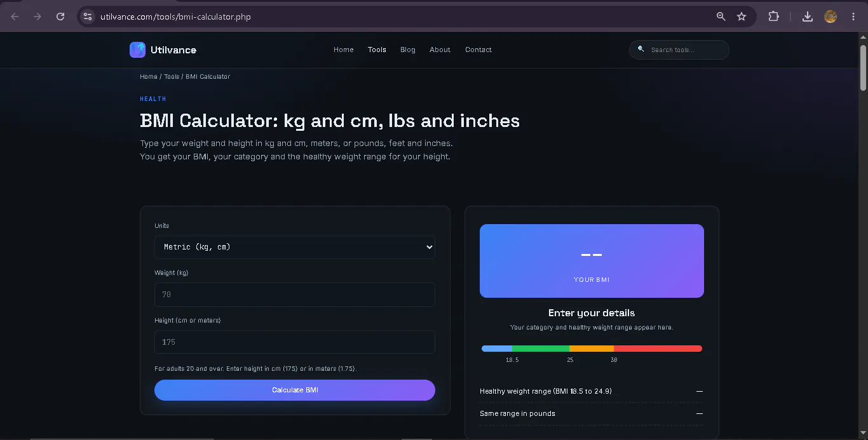Image resolution: width=868 pixels, height=440 pixels.
Task: Open the Chrome three-dot menu
Action: click(853, 17)
